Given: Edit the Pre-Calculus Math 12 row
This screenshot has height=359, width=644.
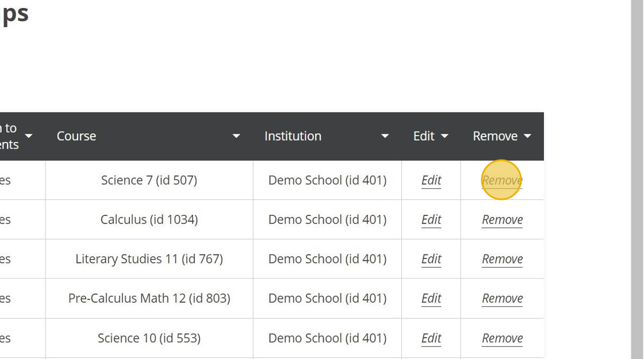Looking at the screenshot, I should coord(431,298).
